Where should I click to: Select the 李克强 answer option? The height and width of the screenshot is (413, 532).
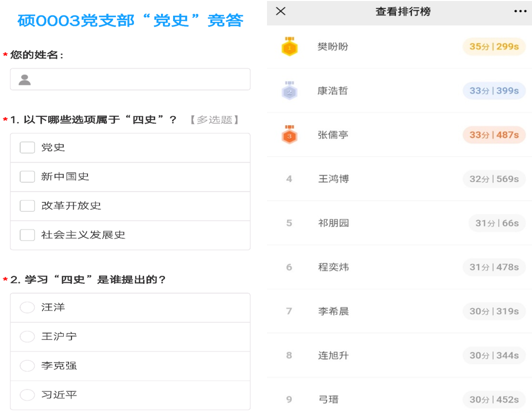tap(27, 366)
